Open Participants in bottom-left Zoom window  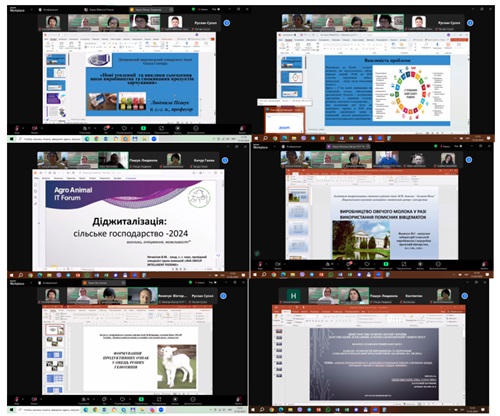[x=84, y=399]
